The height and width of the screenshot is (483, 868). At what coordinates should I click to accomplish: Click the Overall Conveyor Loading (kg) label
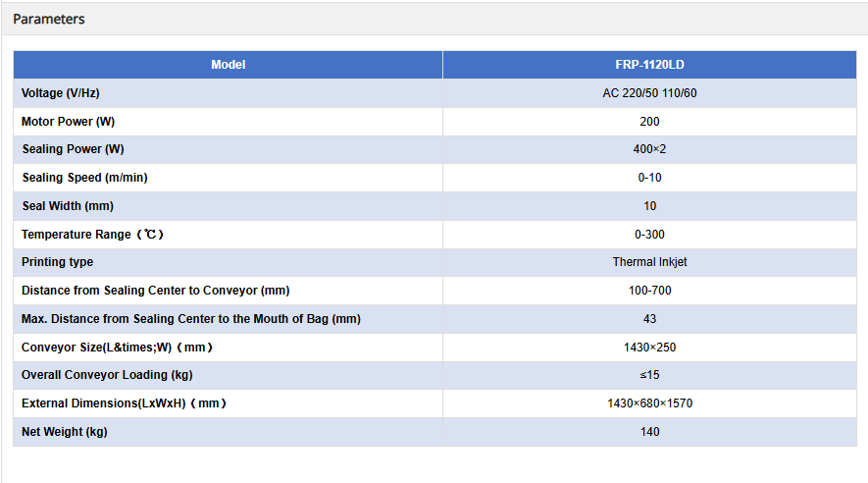pyautogui.click(x=106, y=375)
